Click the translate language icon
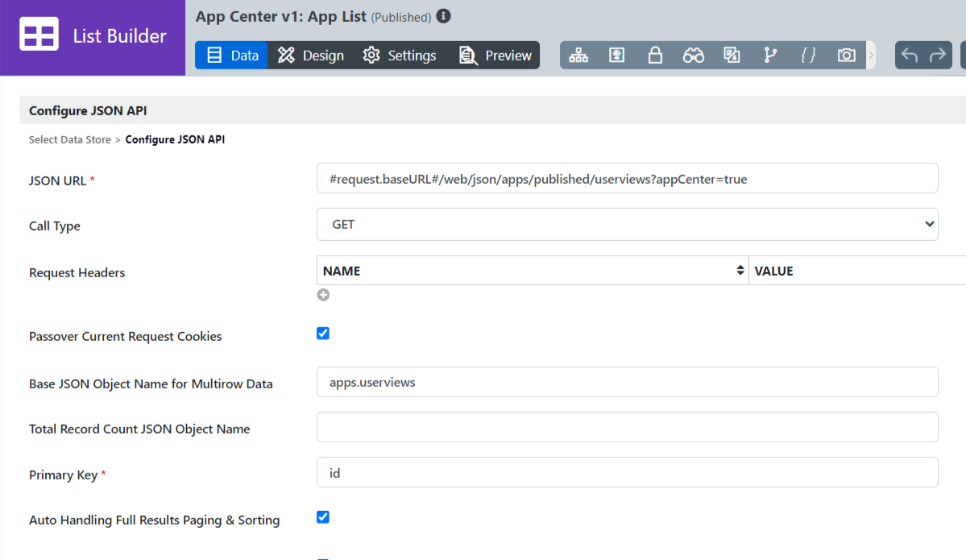 tap(732, 56)
